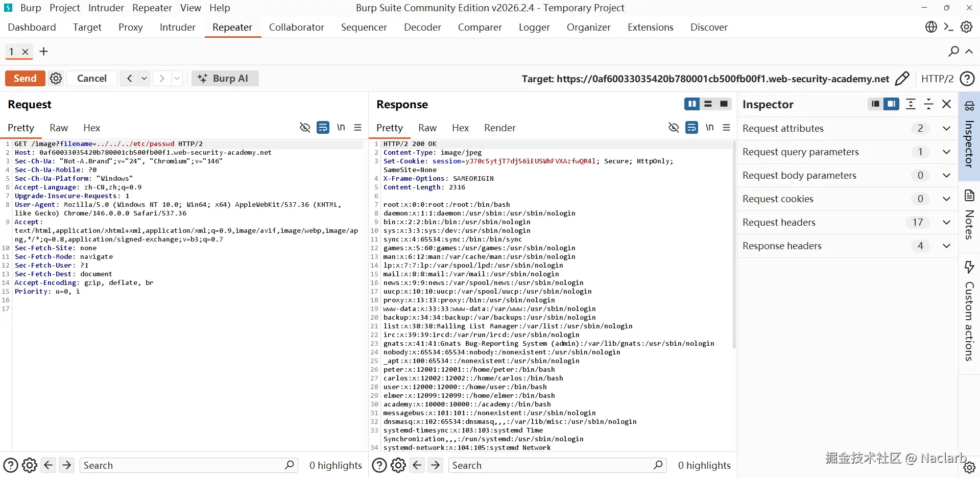
Task: Expand Request cookies section
Action: point(946,199)
